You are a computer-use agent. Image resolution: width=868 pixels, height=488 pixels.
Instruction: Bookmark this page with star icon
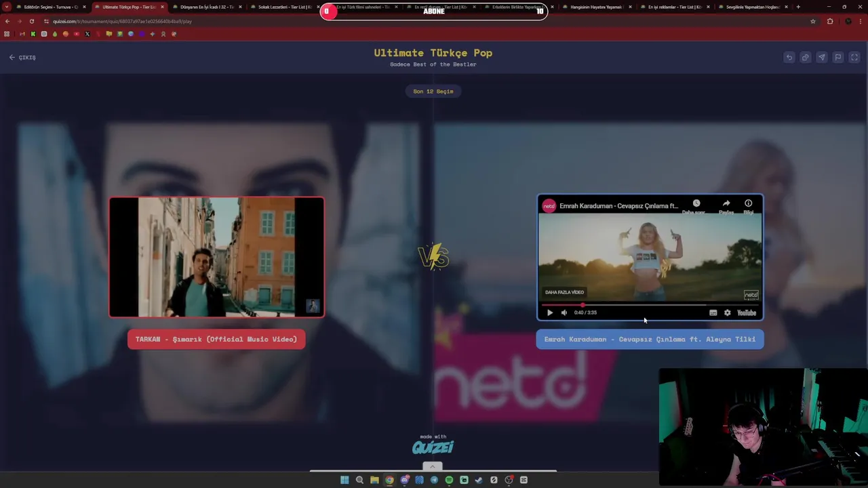(x=813, y=21)
